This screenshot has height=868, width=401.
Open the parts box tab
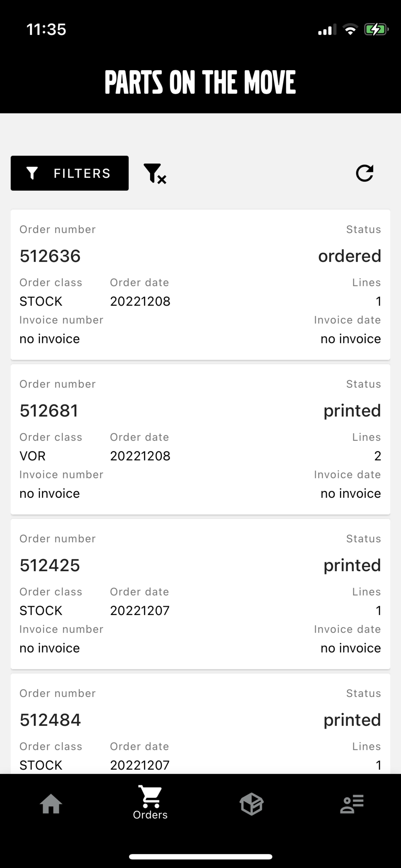pos(251,804)
